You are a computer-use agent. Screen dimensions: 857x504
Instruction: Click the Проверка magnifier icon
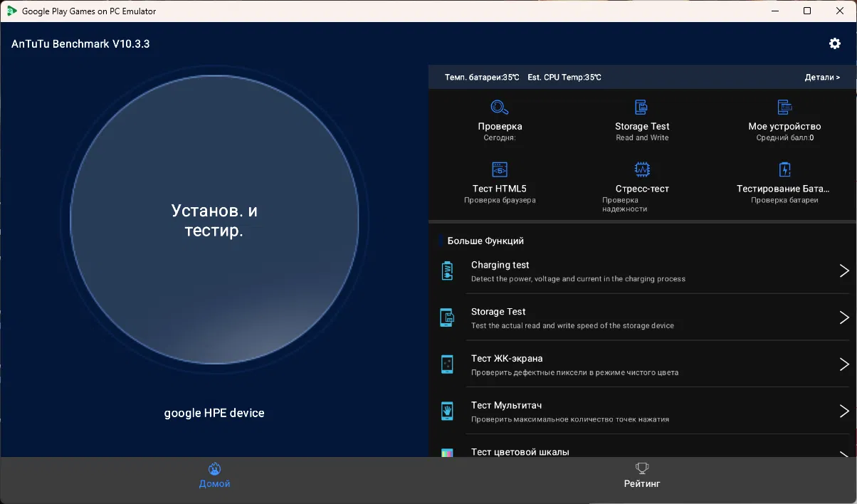tap(500, 107)
